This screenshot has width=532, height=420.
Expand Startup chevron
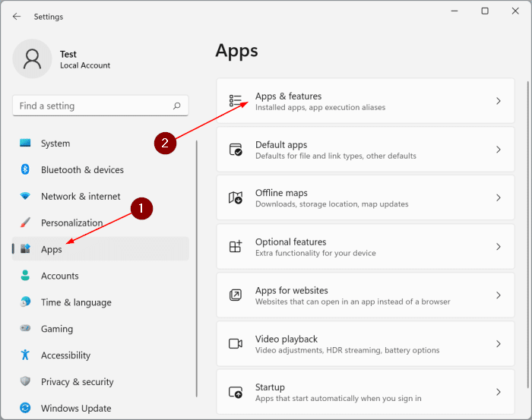pos(499,392)
